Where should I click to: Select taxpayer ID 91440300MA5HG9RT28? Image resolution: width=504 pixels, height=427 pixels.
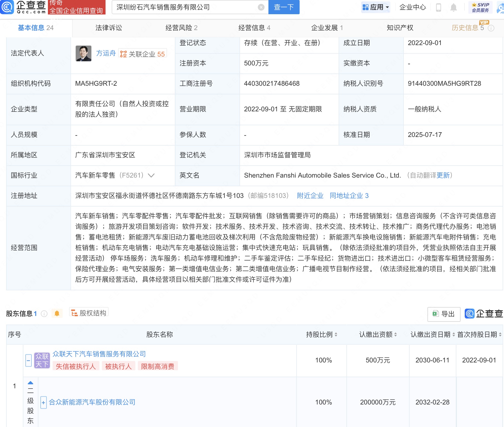click(444, 84)
